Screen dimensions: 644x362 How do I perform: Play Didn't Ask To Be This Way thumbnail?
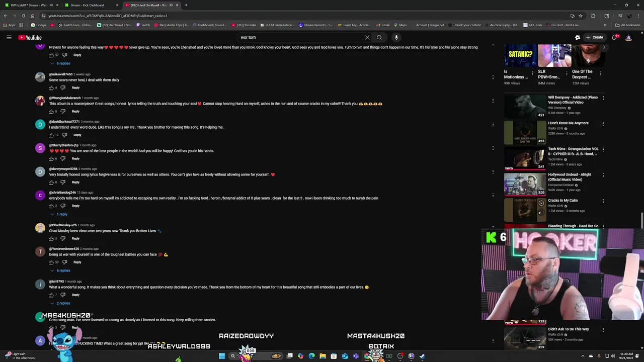(x=525, y=338)
